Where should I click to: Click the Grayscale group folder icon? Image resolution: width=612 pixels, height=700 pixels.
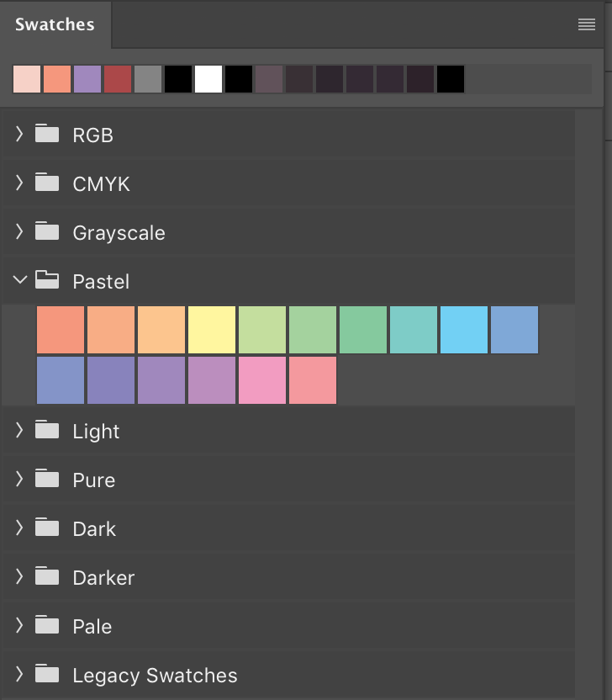point(45,231)
